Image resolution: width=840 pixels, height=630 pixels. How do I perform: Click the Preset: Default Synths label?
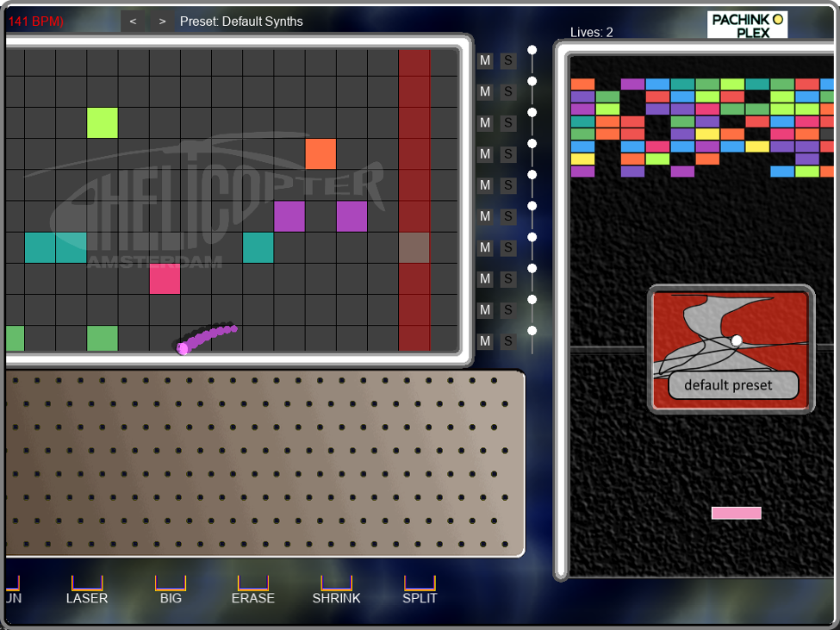coord(241,22)
